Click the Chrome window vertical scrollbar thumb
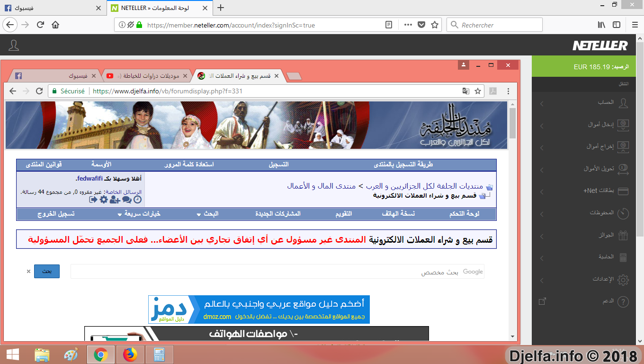 512,122
